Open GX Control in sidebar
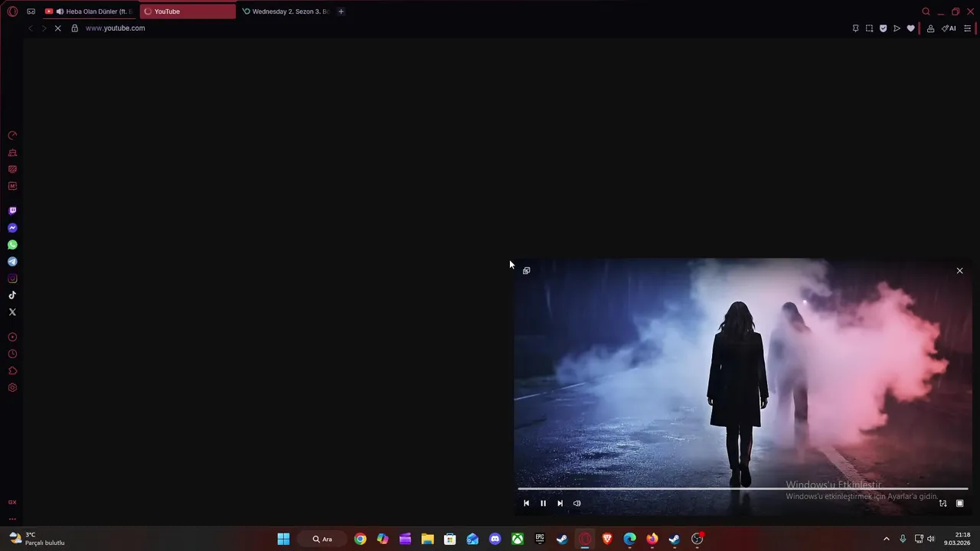980x551 pixels. coord(12,135)
